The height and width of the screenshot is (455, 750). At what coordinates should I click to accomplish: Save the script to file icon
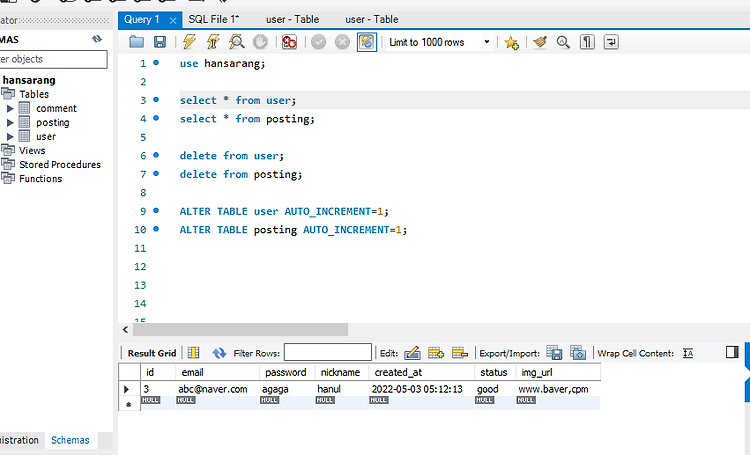pyautogui.click(x=160, y=42)
